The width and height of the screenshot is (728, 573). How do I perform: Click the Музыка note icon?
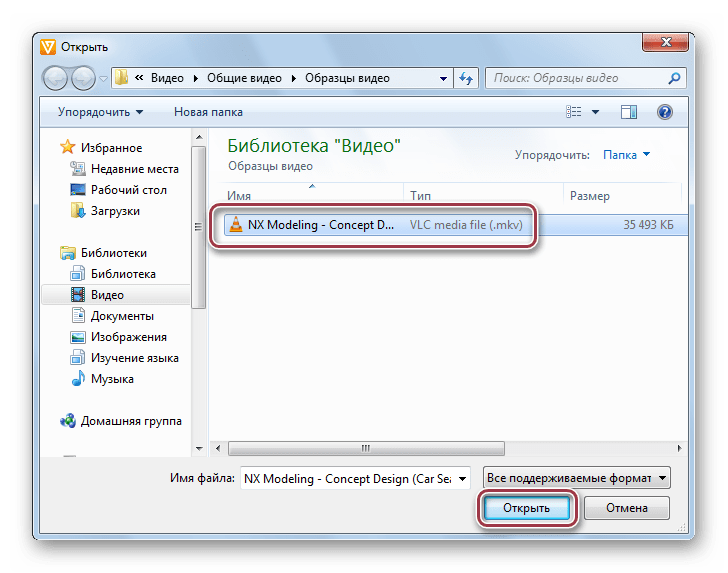point(78,378)
